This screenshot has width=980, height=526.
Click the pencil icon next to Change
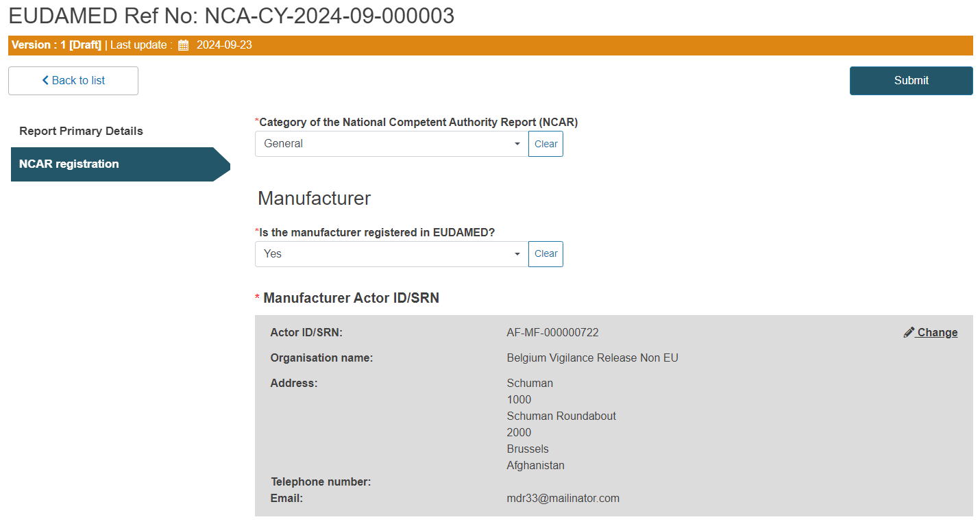(909, 332)
